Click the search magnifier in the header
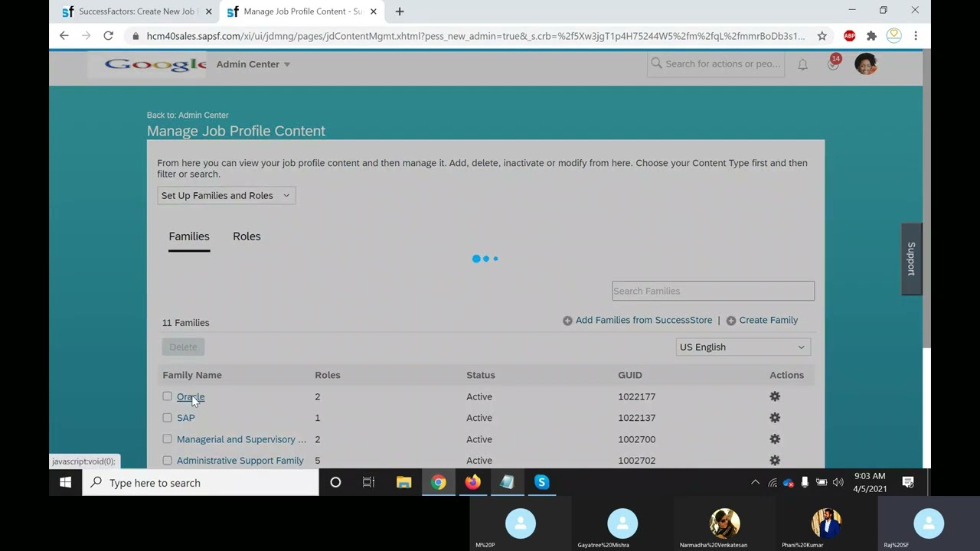Viewport: 980px width, 551px height. [656, 64]
